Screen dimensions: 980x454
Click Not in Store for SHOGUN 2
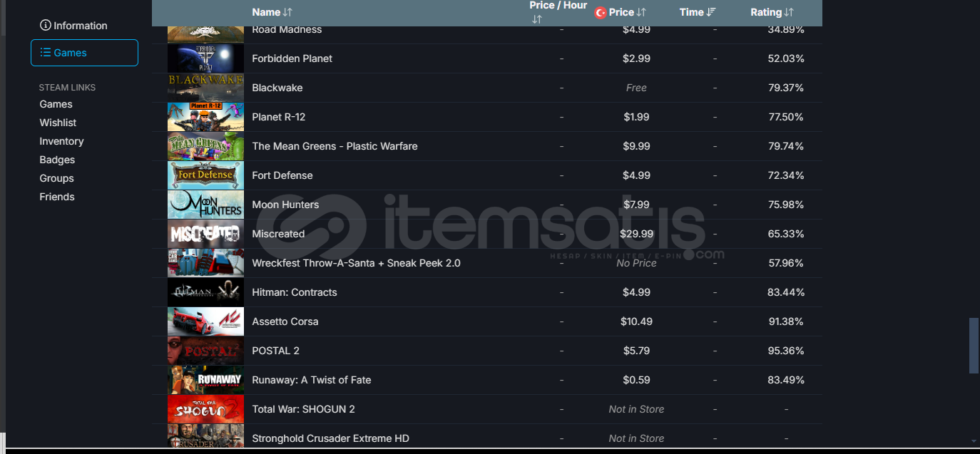pos(636,409)
